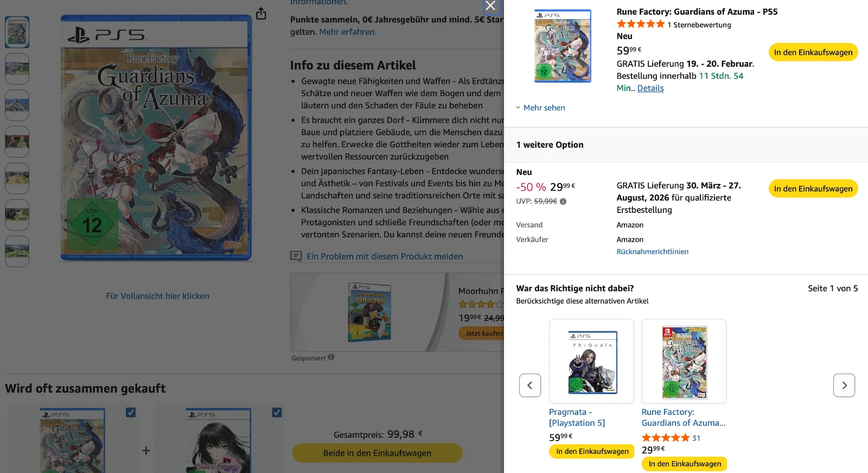The width and height of the screenshot is (868, 473).
Task: Add Pragmata PlayStation 5 to cart
Action: 591,451
